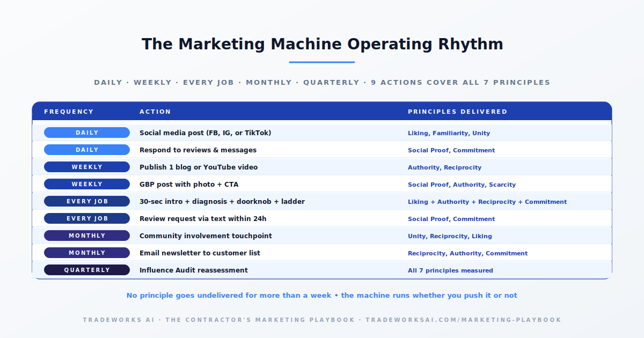Image resolution: width=644 pixels, height=338 pixels.
Task: Click 'Social Proof, Authority, Scarcity' principles
Action: [x=462, y=185]
